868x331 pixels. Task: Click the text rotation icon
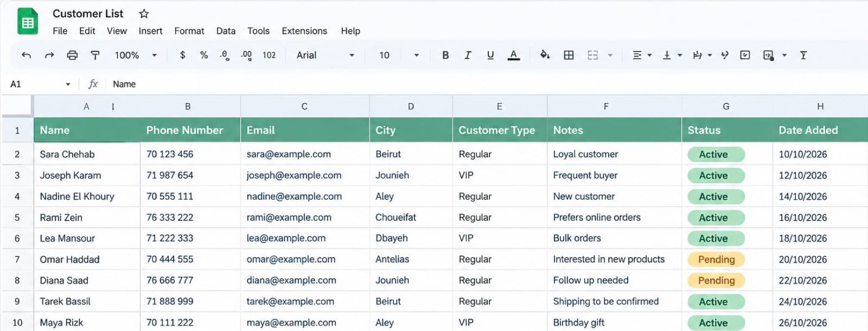pyautogui.click(x=724, y=55)
